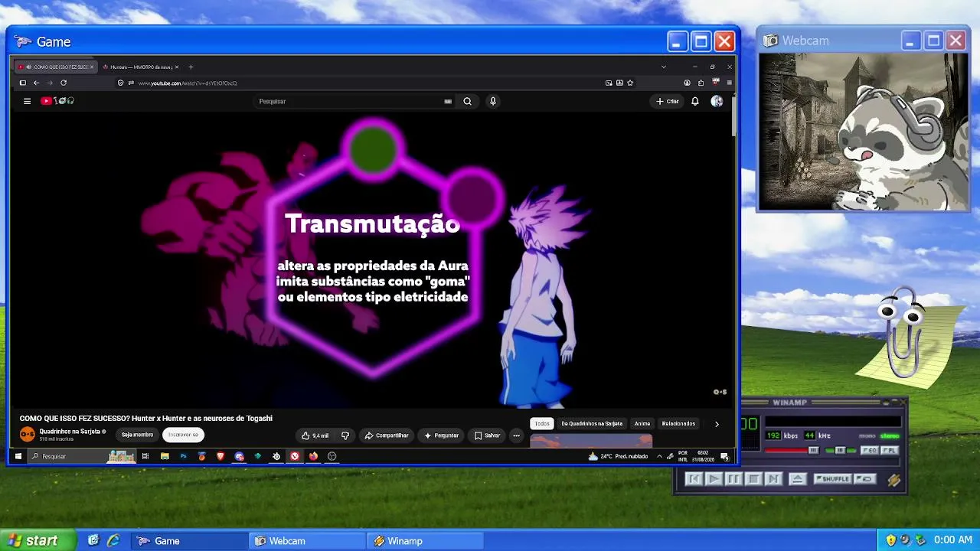Click the inner taskbar Pesquisar search box
The width and height of the screenshot is (980, 551).
tap(83, 456)
